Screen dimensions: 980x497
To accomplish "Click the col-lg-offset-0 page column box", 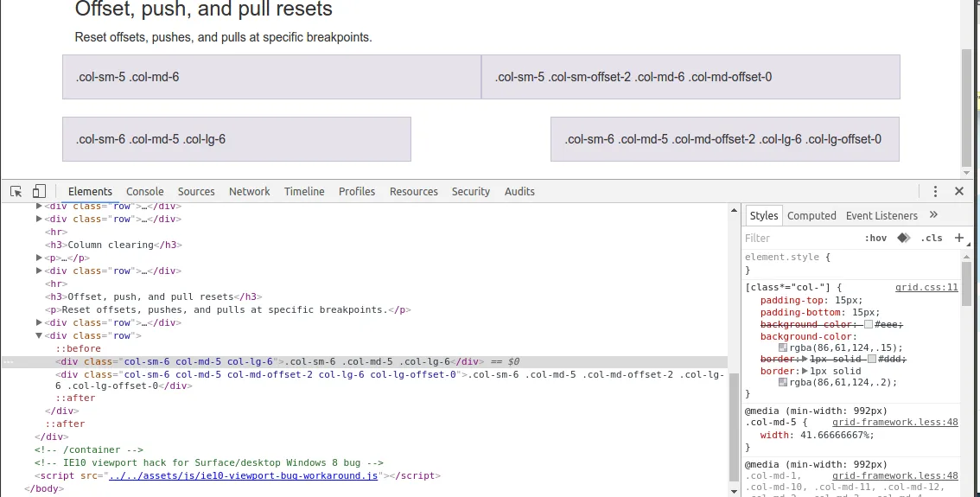I will tap(725, 139).
